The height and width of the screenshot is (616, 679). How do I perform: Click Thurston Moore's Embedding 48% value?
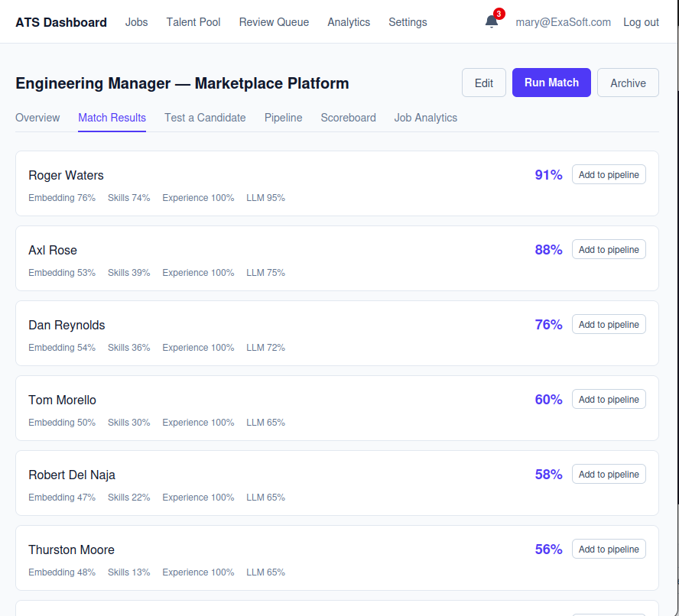coord(62,572)
